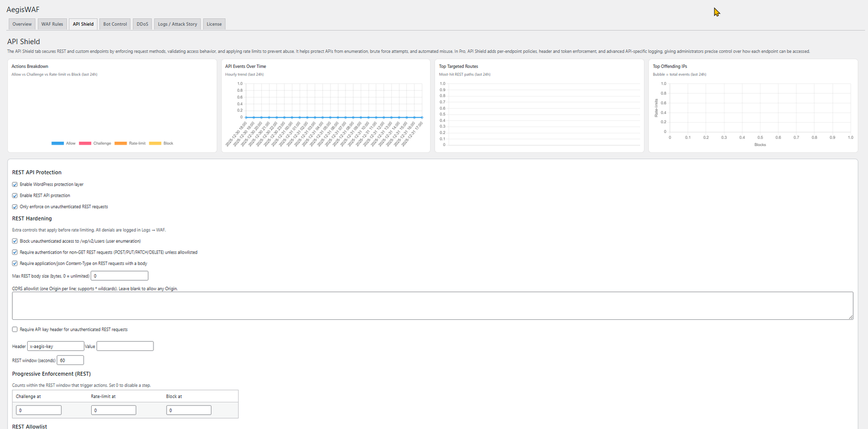This screenshot has height=429, width=868.
Task: Toggle only enforce on unauthenticated REST requests
Action: pos(15,207)
